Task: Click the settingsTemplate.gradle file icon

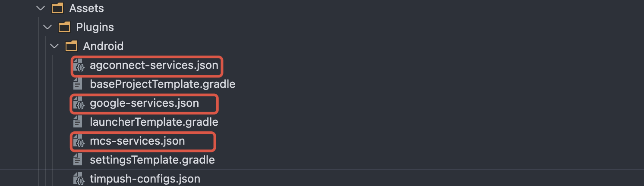Action: click(x=78, y=160)
